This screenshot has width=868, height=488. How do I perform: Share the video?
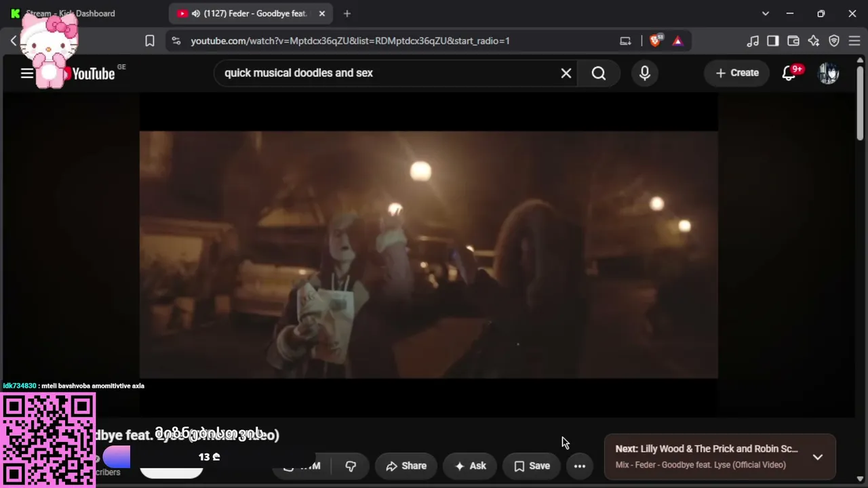pos(406,466)
